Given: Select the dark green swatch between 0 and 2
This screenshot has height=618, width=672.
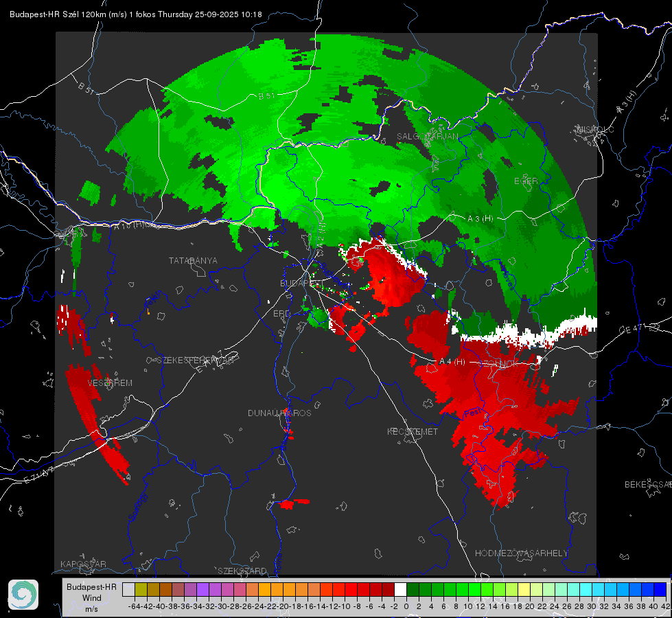Looking at the screenshot, I should click(x=413, y=589).
